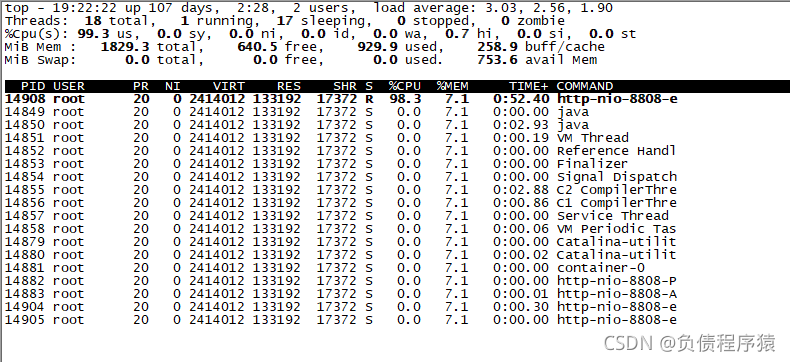The width and height of the screenshot is (790, 362).
Task: Click the 0:52.40 time value
Action: 521,99
